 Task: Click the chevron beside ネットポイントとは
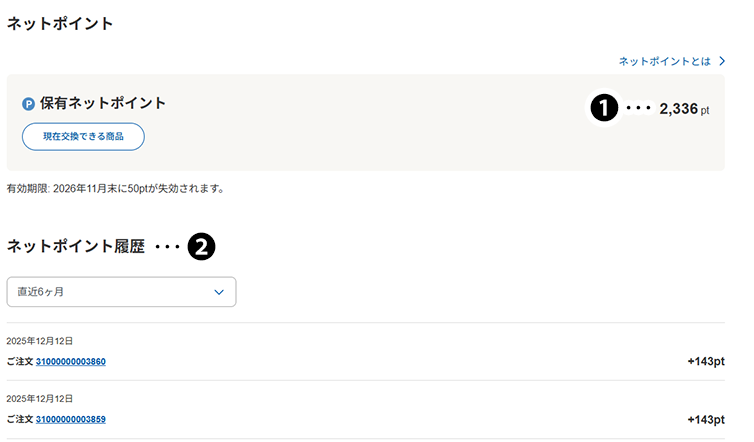tap(721, 61)
